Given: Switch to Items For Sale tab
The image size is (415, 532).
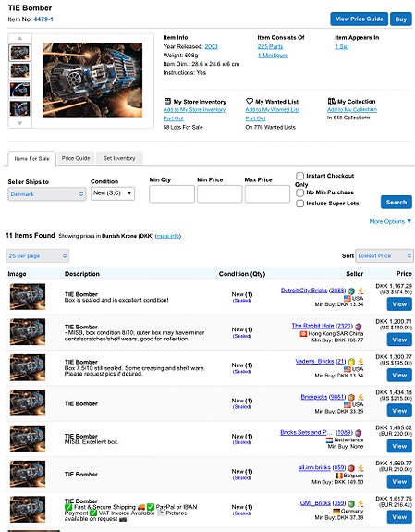Looking at the screenshot, I should click(31, 158).
